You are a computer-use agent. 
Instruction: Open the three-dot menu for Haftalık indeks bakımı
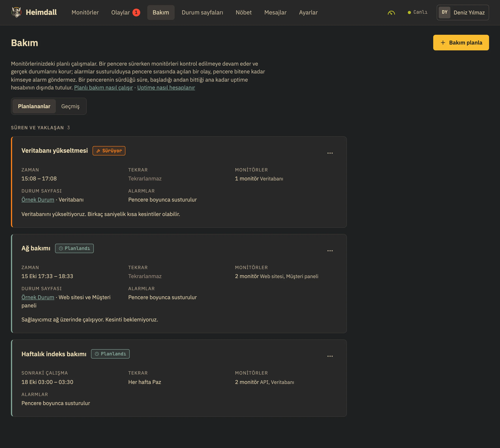330,356
